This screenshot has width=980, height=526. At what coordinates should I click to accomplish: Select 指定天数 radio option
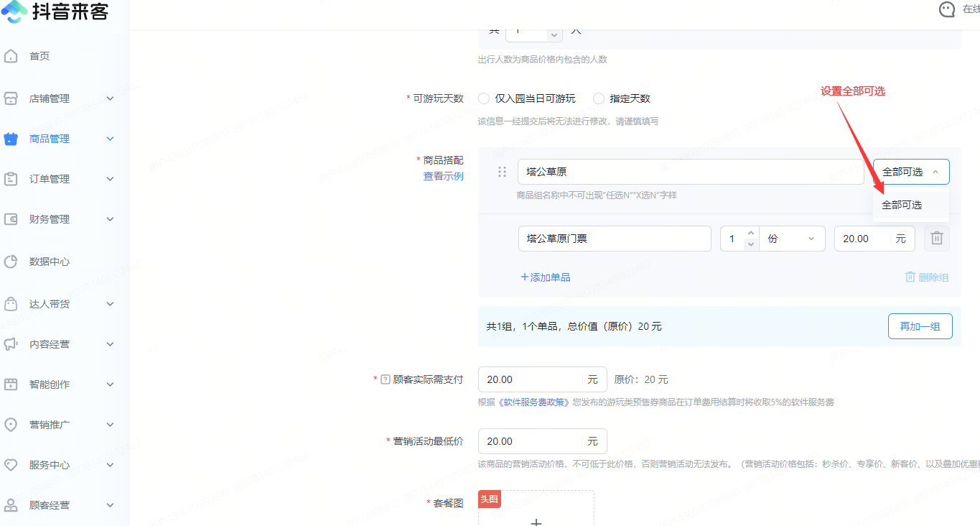point(599,98)
